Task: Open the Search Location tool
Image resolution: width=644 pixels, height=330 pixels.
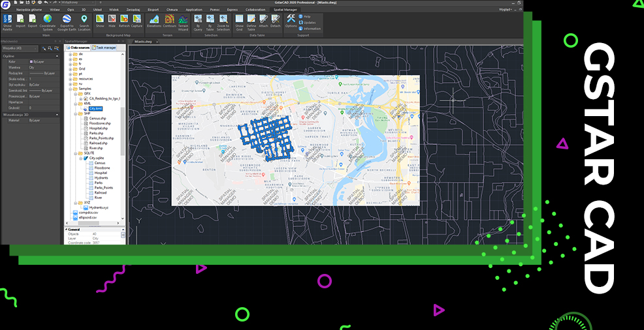Action: click(x=84, y=23)
